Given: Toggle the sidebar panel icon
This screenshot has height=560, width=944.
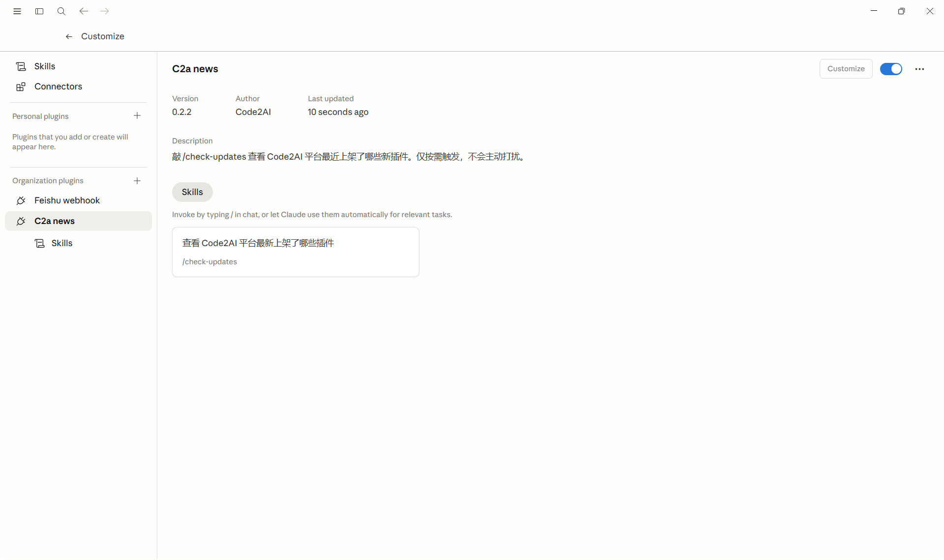Looking at the screenshot, I should 39,11.
